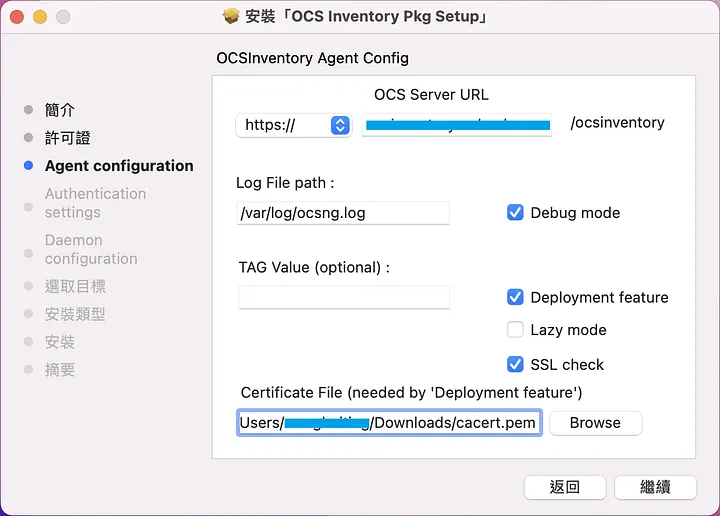The width and height of the screenshot is (720, 516).
Task: Select the 簡介 step in sidebar
Action: tap(60, 110)
